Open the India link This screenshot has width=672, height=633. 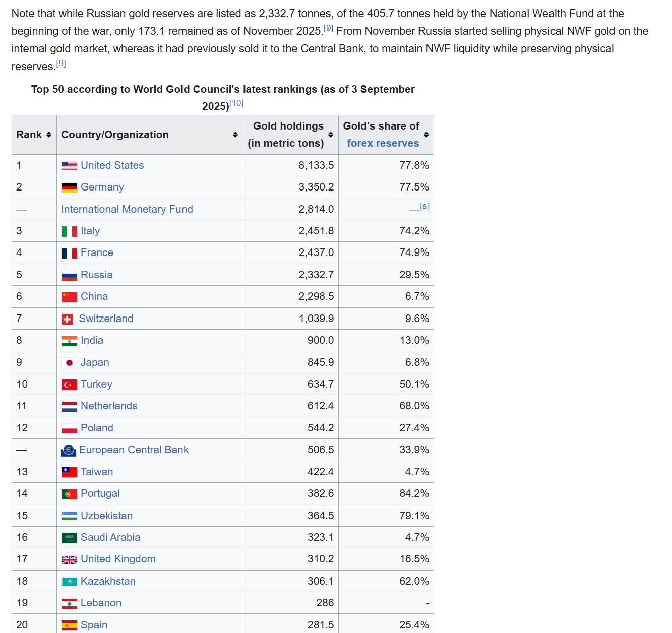92,340
